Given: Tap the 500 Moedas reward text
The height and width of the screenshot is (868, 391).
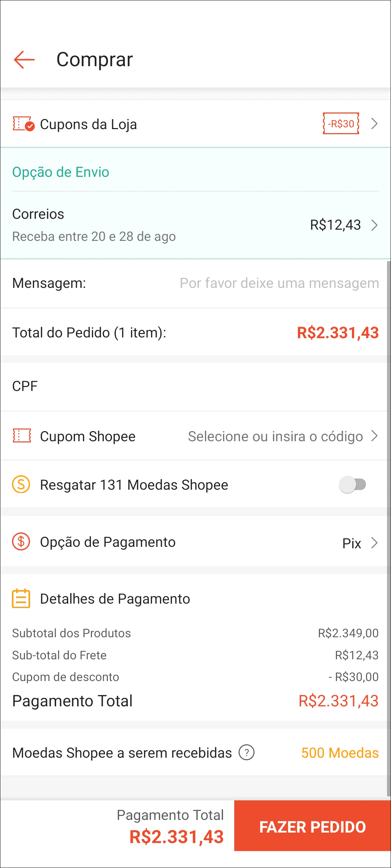Looking at the screenshot, I should click(x=340, y=753).
